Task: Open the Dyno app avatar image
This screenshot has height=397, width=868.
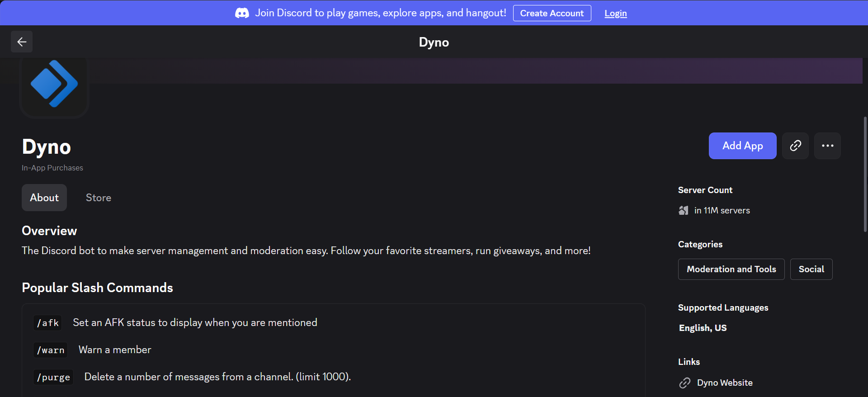Action: pos(54,84)
